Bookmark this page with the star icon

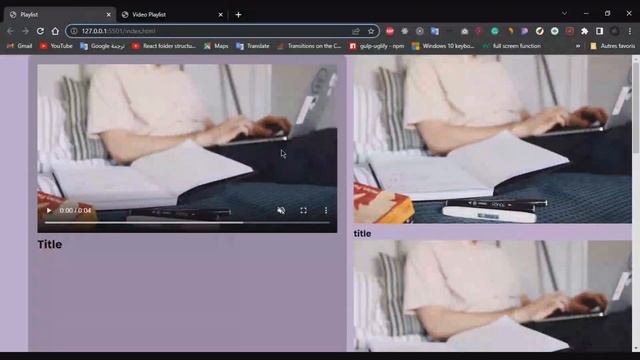371,31
